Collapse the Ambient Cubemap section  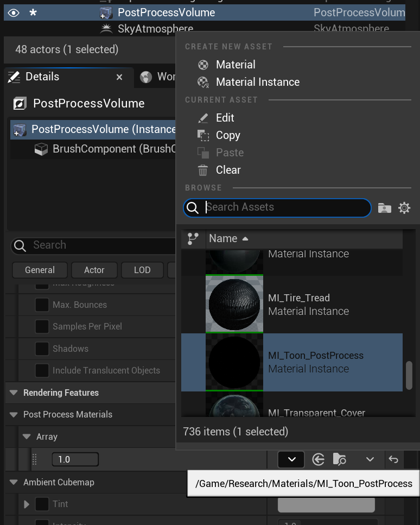pos(14,483)
